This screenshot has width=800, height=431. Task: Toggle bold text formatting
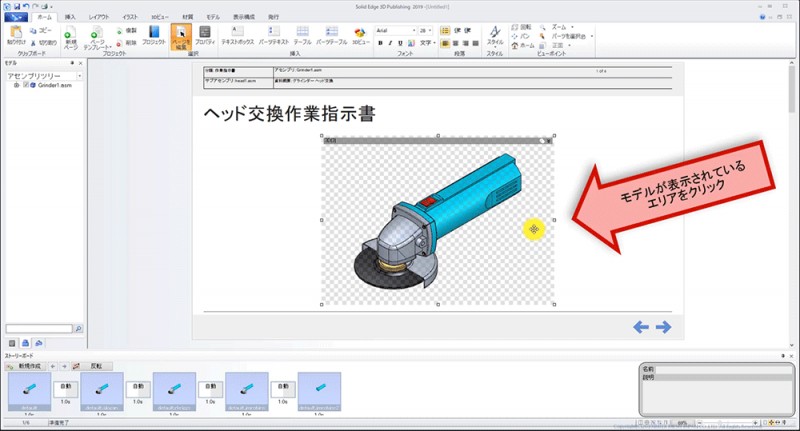click(380, 44)
